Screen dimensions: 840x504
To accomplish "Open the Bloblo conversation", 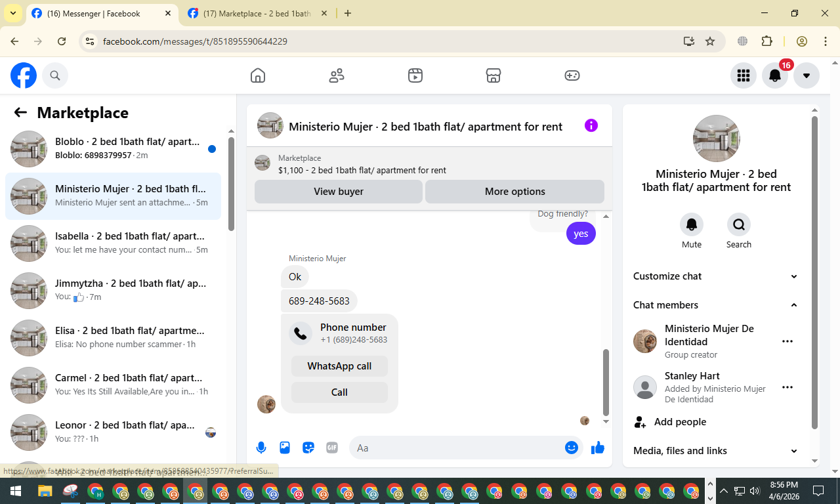I will pos(113,149).
